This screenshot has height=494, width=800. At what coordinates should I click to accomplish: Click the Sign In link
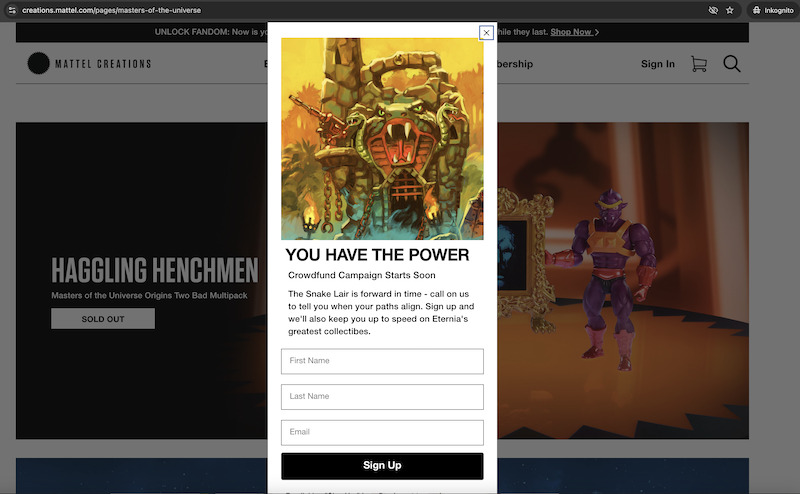(x=658, y=64)
